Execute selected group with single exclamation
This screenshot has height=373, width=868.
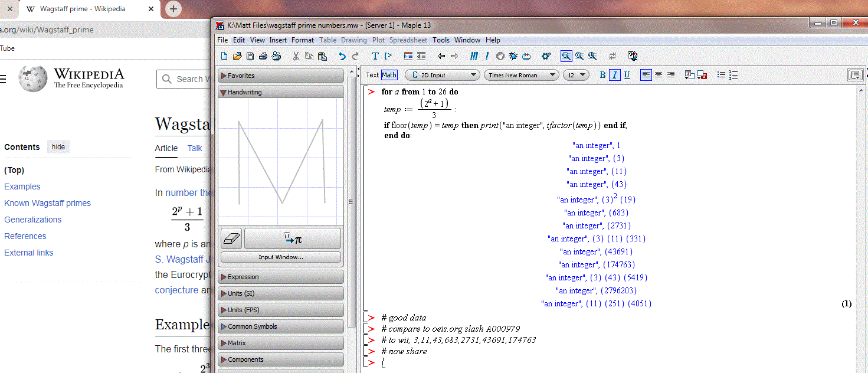[x=487, y=56]
